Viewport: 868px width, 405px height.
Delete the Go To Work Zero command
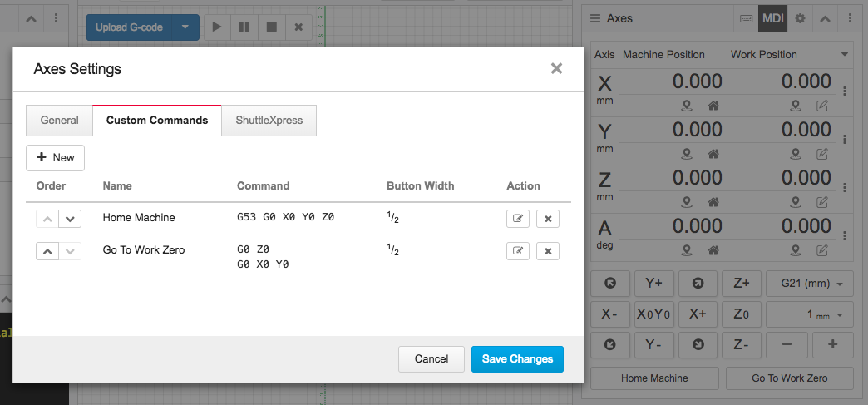(x=548, y=251)
